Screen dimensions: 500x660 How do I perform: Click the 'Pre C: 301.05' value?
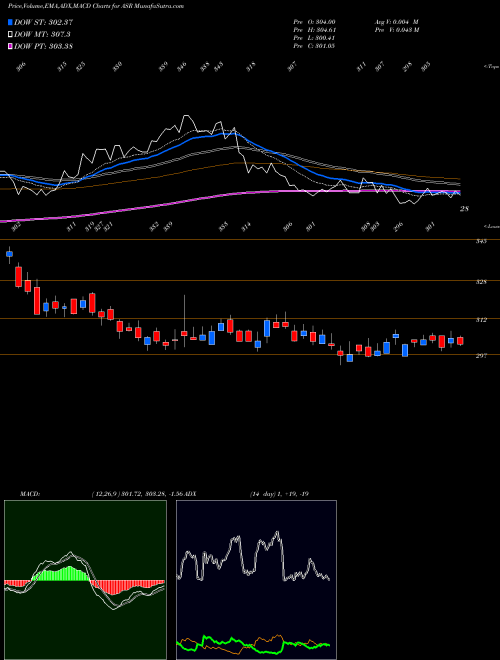coord(314,46)
